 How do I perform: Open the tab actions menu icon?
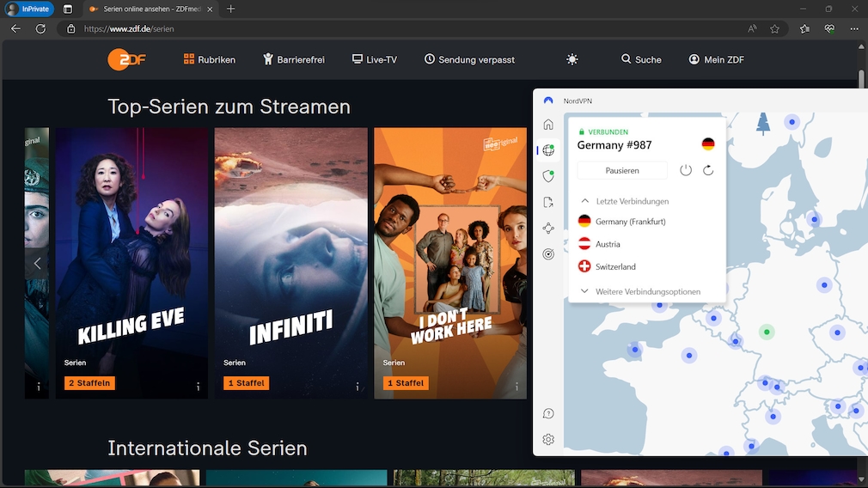[68, 9]
